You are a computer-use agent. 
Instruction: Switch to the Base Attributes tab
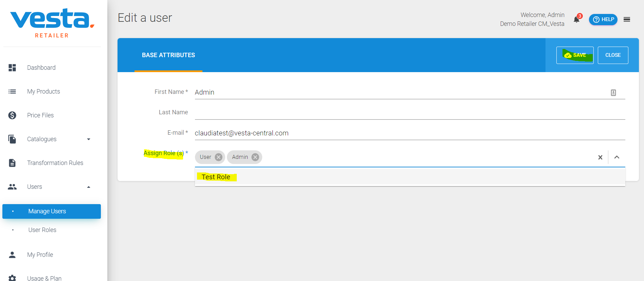(x=168, y=55)
